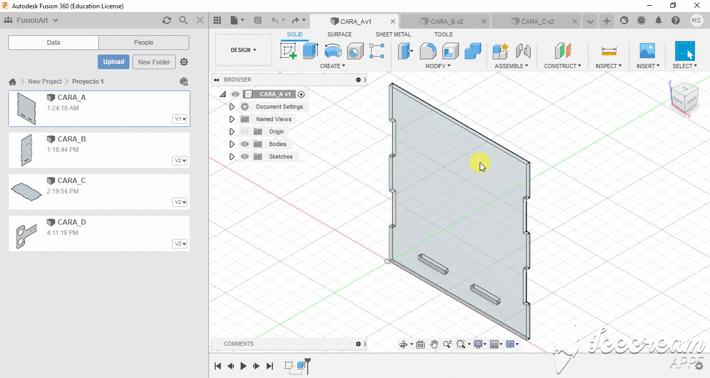Select the Extrude tool

310,51
